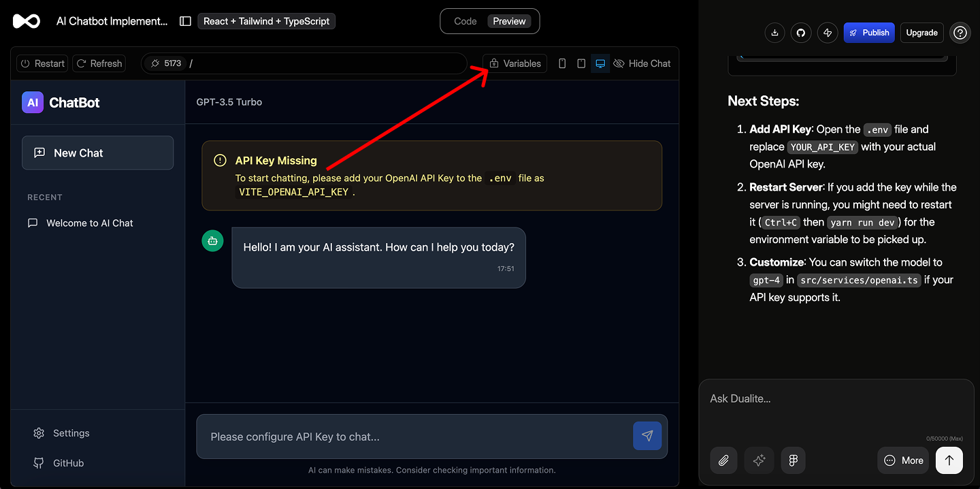Click the lightning bolt icon beside Publish
Image resolution: width=980 pixels, height=489 pixels.
click(x=828, y=33)
